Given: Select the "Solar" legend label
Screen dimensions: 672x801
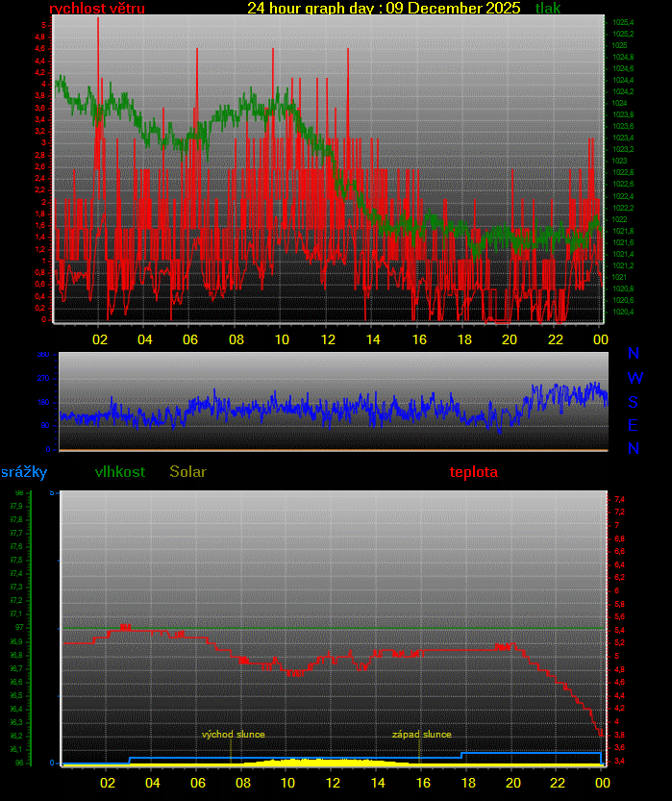Looking at the screenshot, I should pos(187,472).
